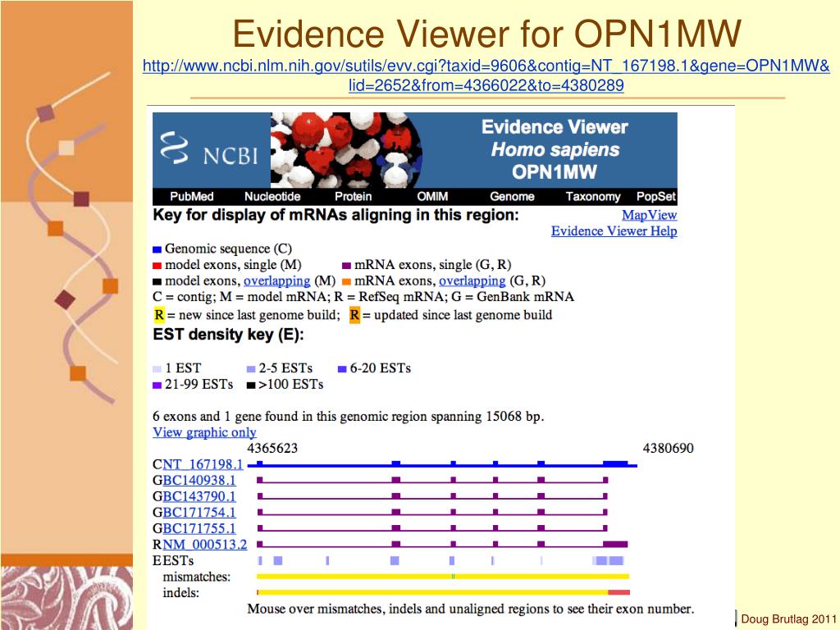Open contig NT_167198.1 link
This screenshot has height=630, width=840.
(x=203, y=464)
